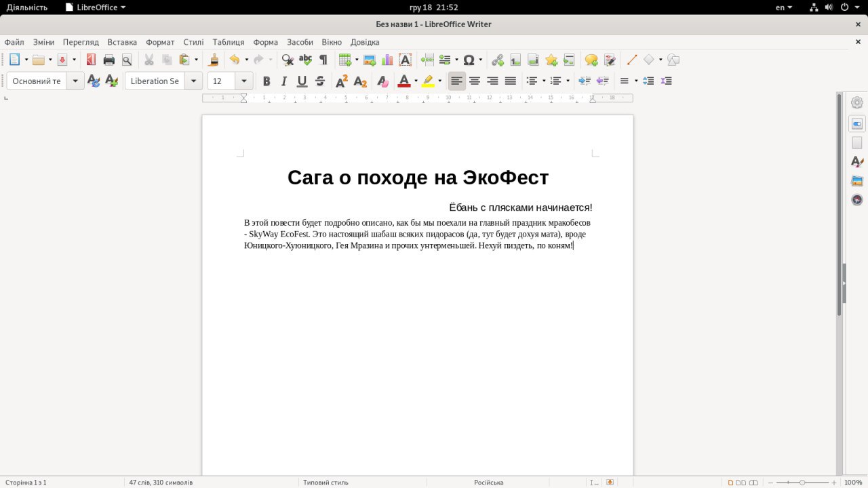Expand the font size dropdown
Viewport: 868px width, 488px height.
(244, 81)
